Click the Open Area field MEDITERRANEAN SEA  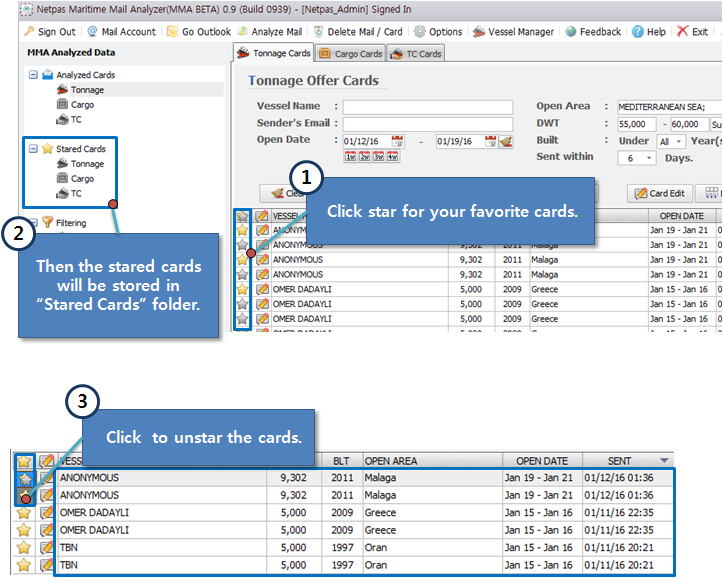tap(670, 107)
